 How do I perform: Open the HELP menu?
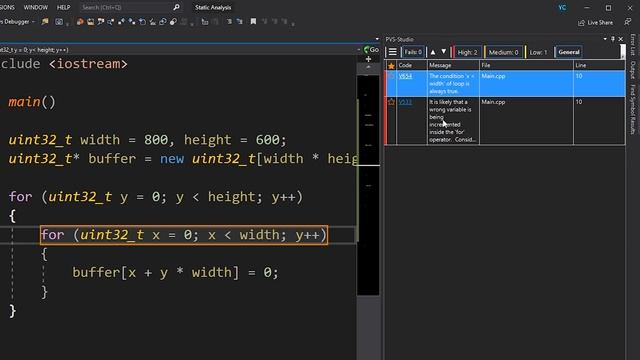coord(63,7)
